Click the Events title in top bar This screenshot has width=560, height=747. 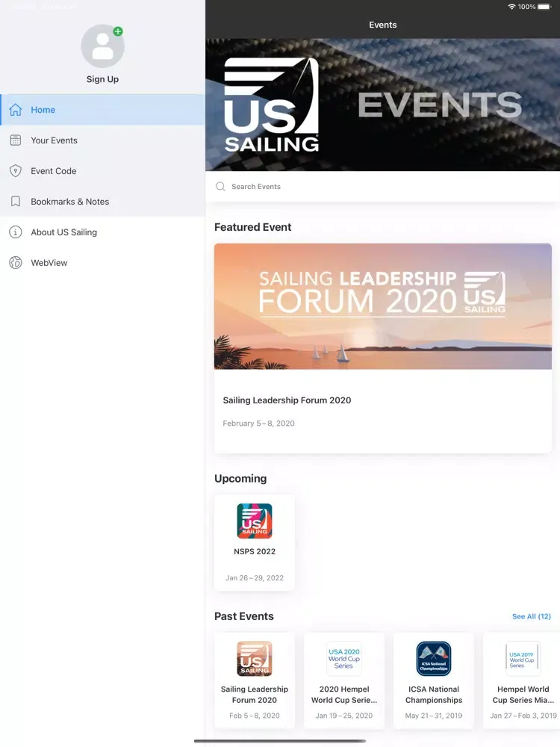pos(383,25)
